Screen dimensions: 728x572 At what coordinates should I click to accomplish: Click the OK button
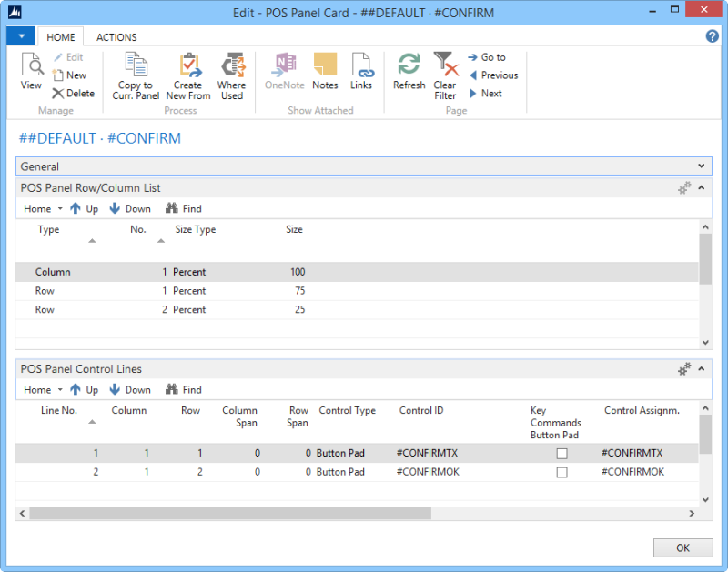(x=683, y=547)
